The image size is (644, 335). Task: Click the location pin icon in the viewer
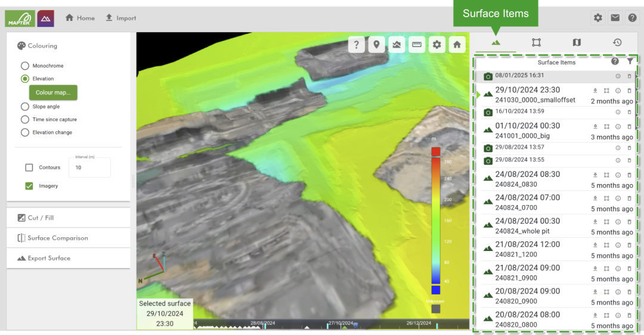tap(376, 45)
